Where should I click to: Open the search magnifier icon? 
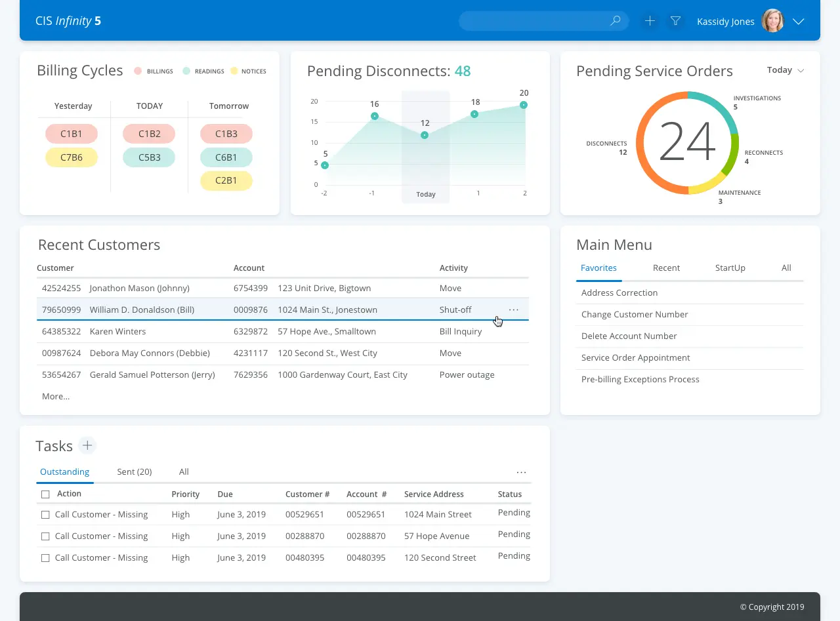pos(615,20)
